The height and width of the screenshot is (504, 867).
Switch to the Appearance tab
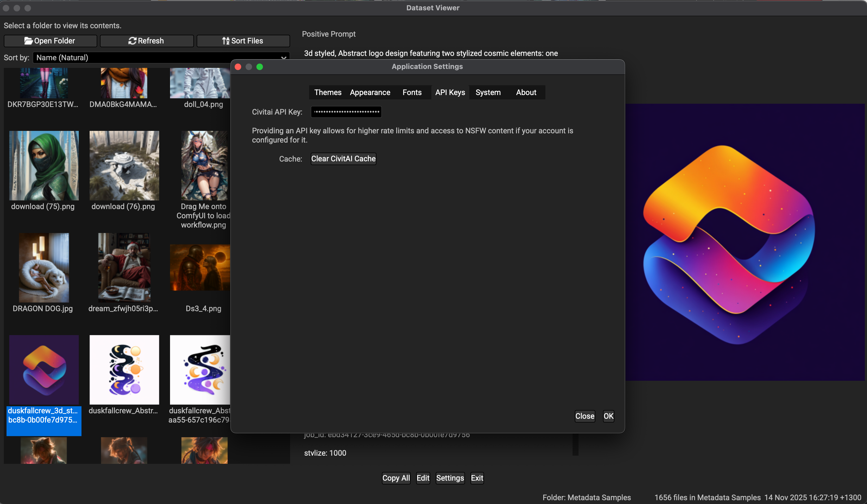point(370,92)
